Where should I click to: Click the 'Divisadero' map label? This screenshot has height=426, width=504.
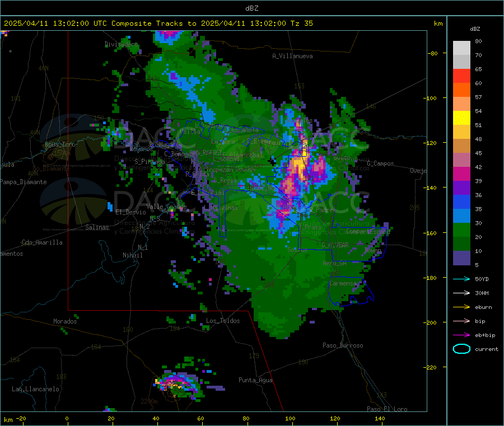point(121,44)
